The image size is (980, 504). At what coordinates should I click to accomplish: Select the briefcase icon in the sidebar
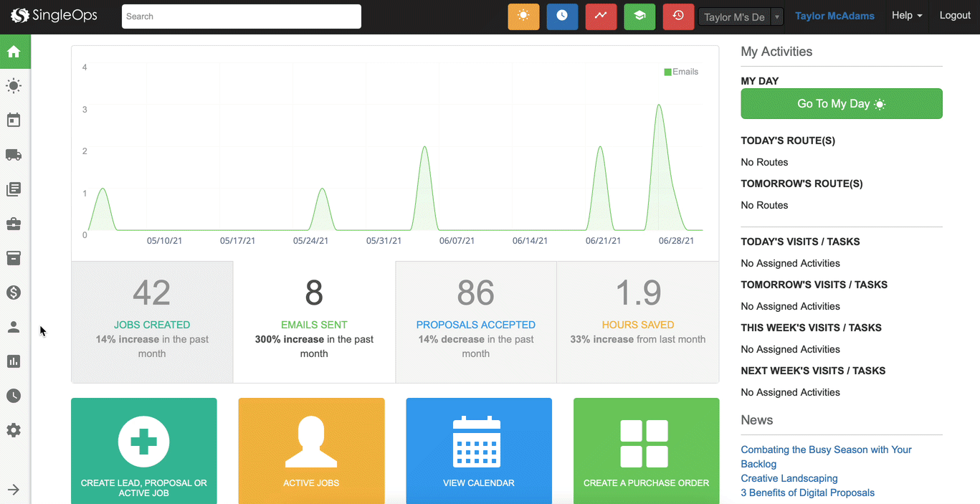[x=14, y=224]
